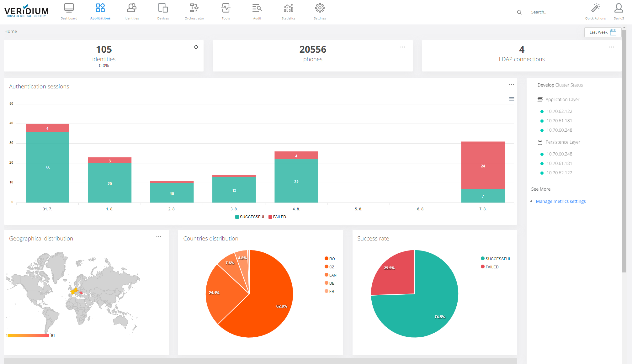Open the Last Week date range picker
Viewport: 632px width, 364px height.
point(602,32)
